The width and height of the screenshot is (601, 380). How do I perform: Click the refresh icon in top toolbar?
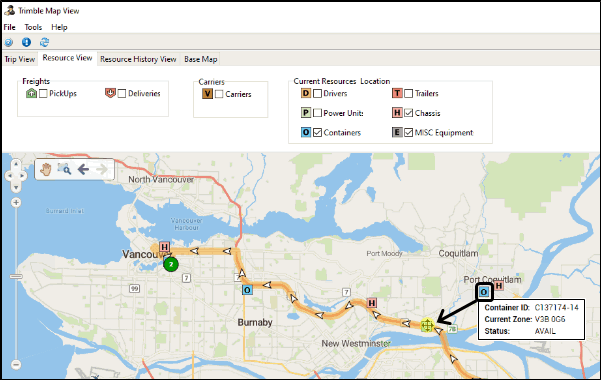point(44,42)
